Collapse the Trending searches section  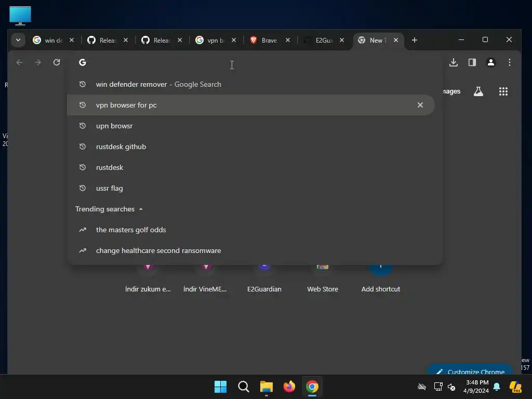[140, 209]
